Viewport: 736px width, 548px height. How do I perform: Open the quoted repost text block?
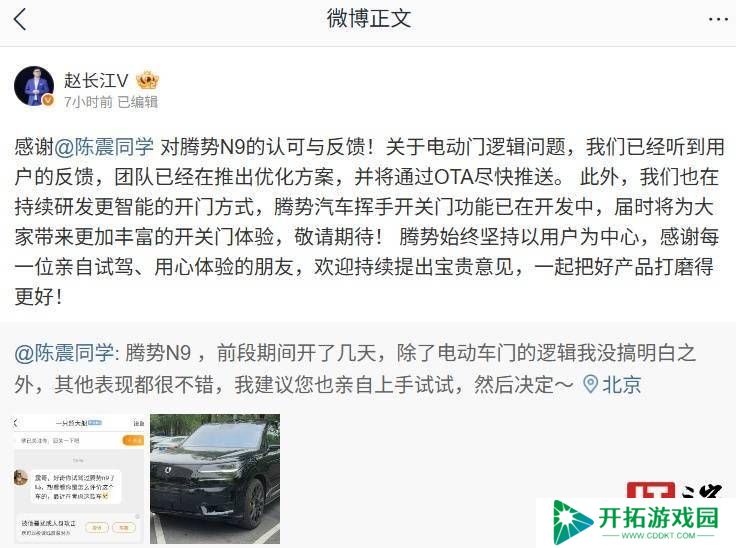(x=354, y=369)
